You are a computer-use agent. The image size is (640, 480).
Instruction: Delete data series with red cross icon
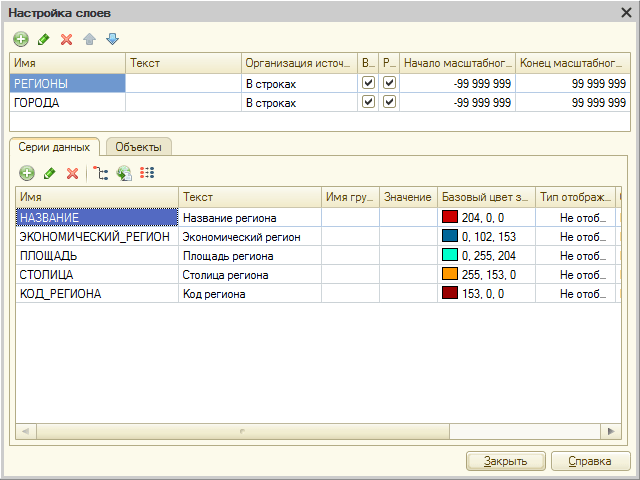[x=73, y=173]
